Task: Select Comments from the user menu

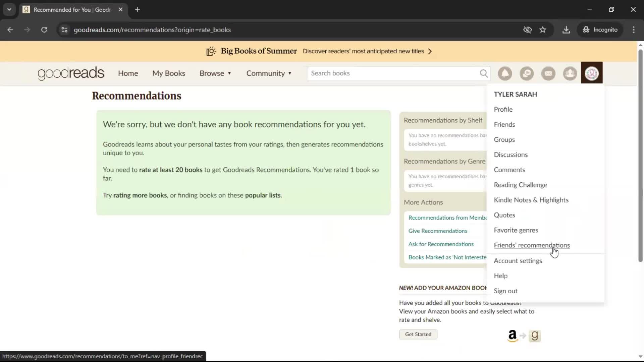Action: pyautogui.click(x=509, y=170)
